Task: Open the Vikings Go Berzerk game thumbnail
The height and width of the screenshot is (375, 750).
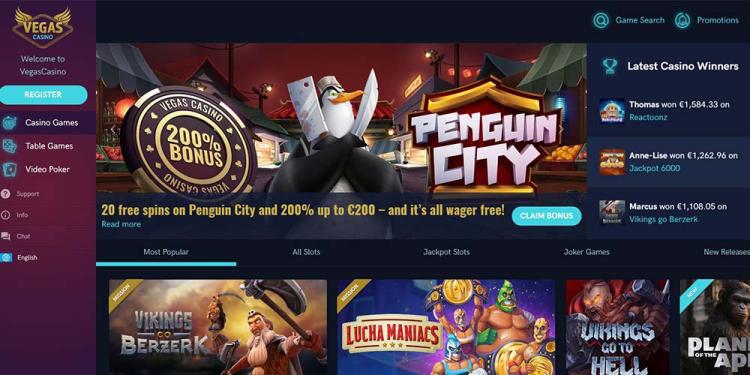Action: tap(218, 327)
